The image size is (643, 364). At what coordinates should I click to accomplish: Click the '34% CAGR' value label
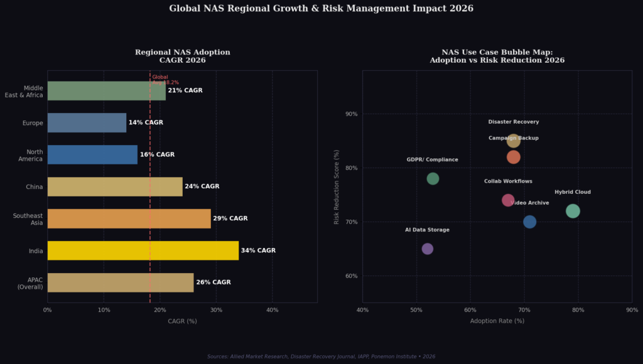pyautogui.click(x=258, y=250)
